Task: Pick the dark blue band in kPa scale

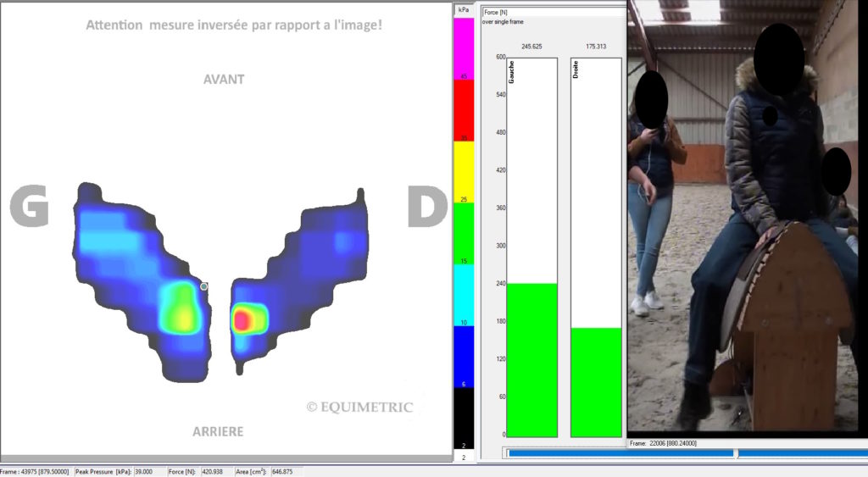Action: pyautogui.click(x=464, y=356)
